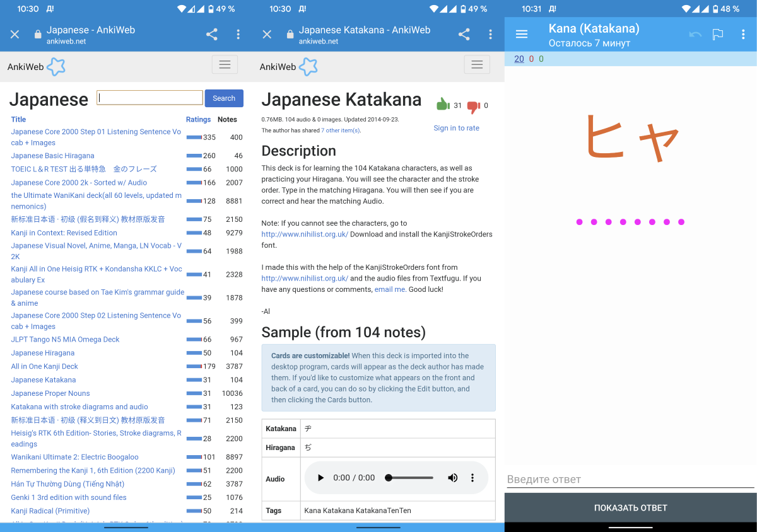Open TOEIC L&R TEST deck link
757x532 pixels.
[x=84, y=169]
